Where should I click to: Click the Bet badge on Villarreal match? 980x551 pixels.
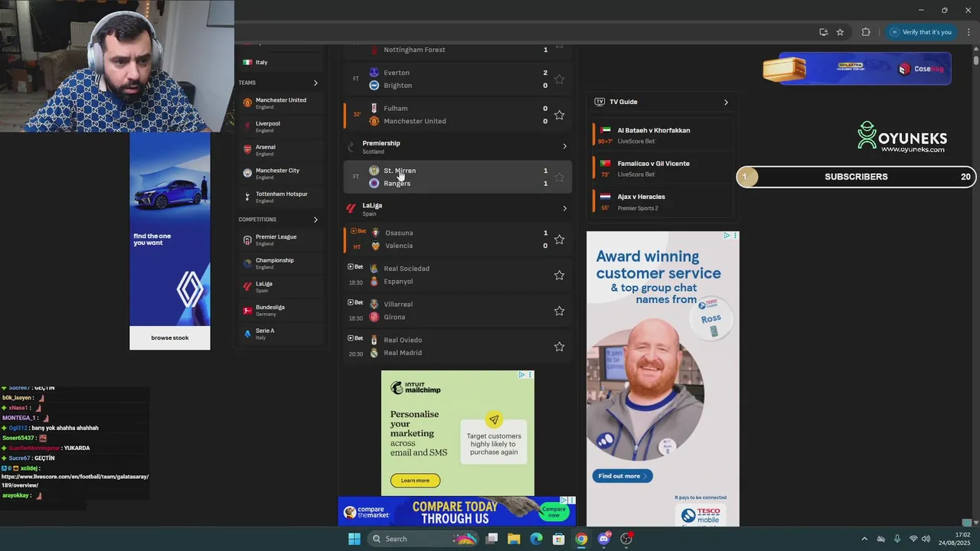point(355,302)
